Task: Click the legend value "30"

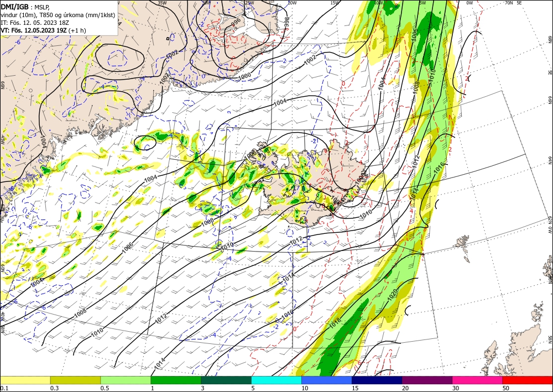Action: (x=456, y=388)
